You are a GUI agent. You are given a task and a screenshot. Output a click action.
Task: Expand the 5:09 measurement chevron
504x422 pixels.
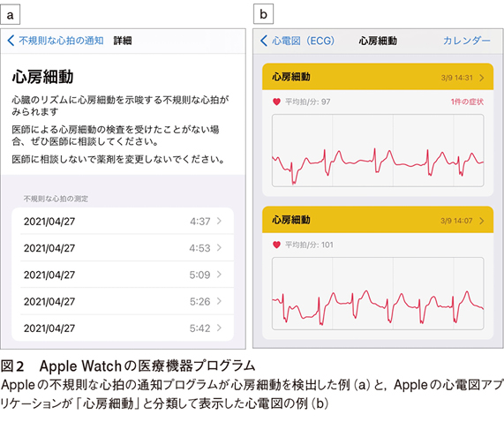pyautogui.click(x=219, y=275)
